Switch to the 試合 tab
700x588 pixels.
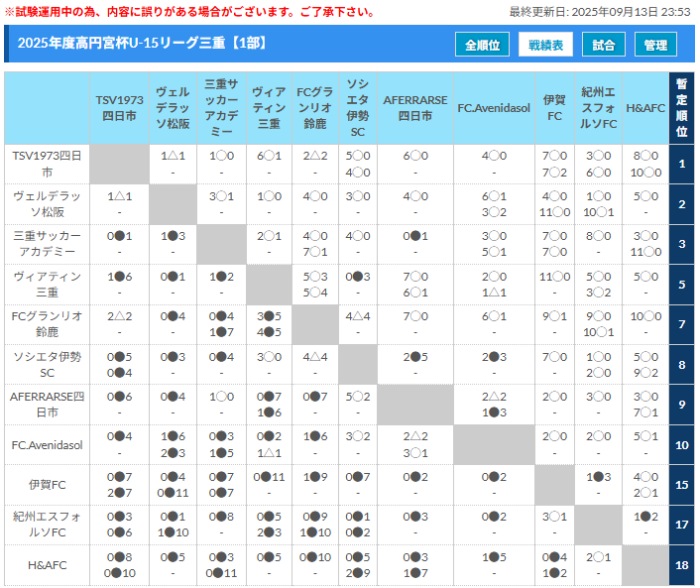pyautogui.click(x=604, y=45)
